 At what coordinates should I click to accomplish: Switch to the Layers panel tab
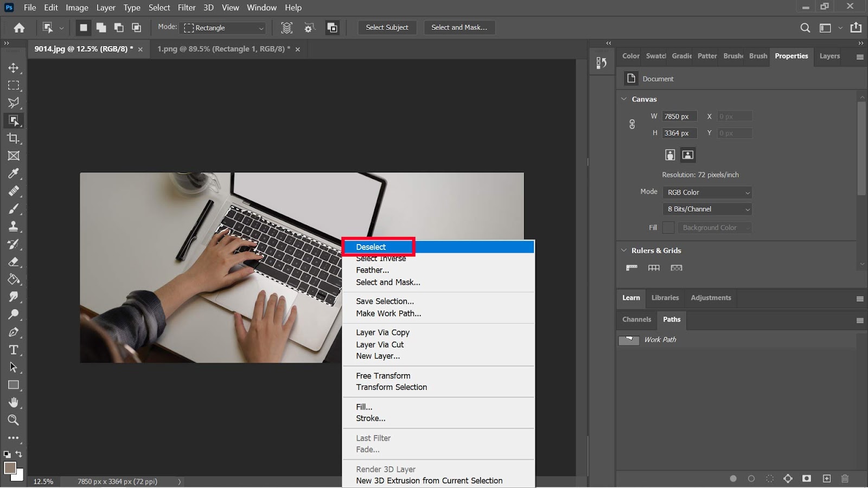pos(829,56)
